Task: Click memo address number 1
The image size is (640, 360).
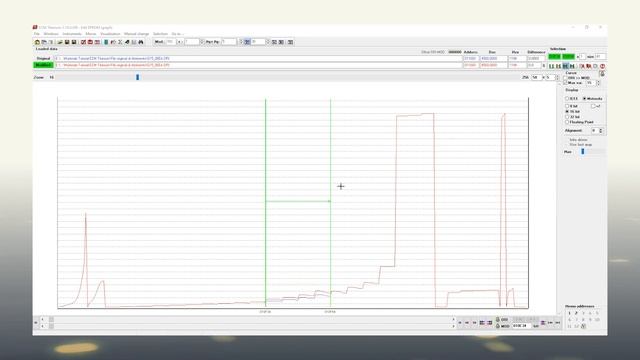Action: tap(569, 313)
